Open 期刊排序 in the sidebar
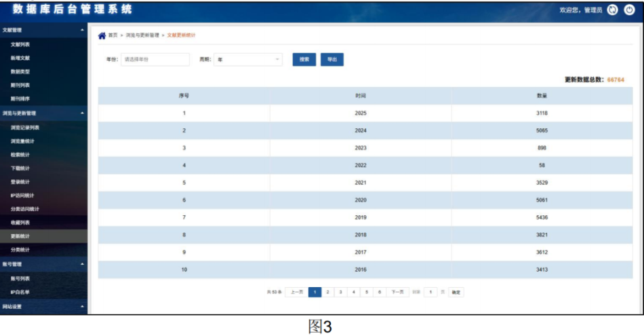 point(20,98)
